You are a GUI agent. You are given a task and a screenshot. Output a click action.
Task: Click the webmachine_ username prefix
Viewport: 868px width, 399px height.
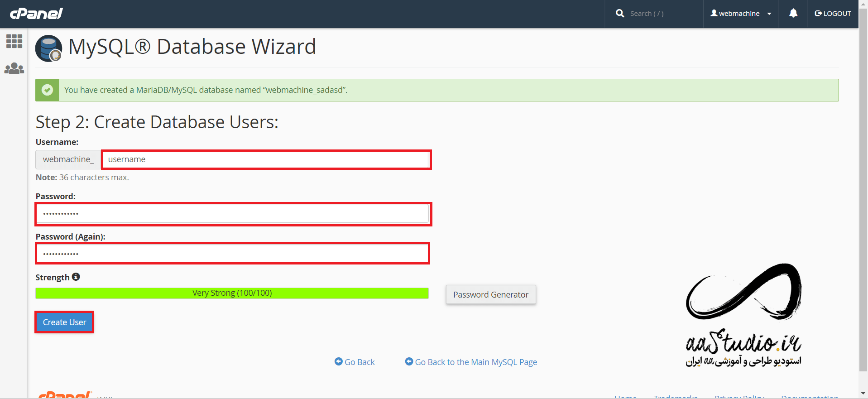(68, 159)
